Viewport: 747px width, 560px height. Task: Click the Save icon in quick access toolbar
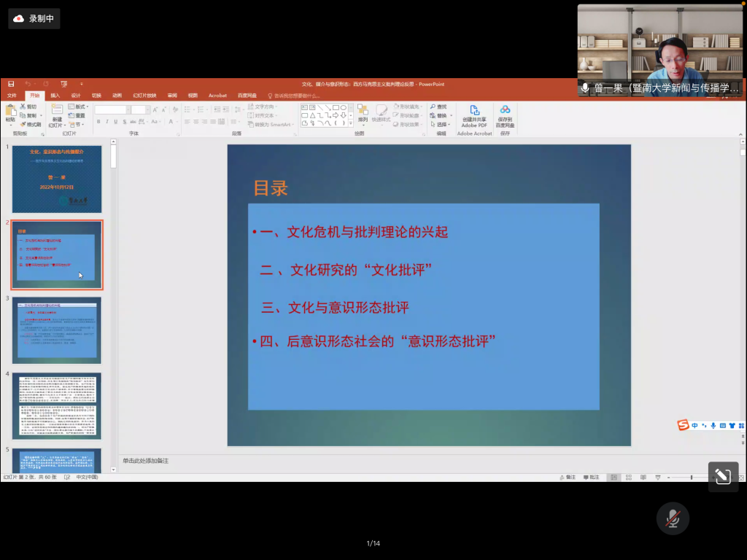click(11, 84)
